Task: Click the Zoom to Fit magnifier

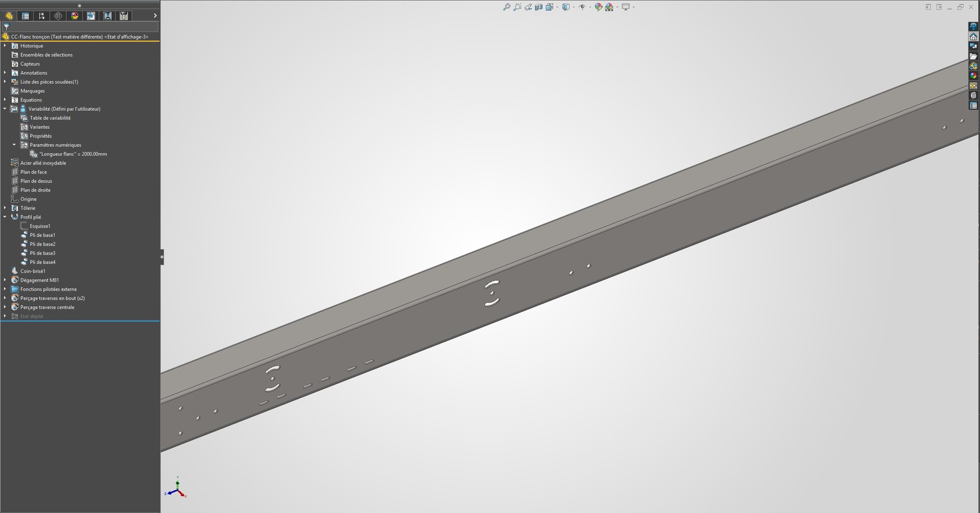Action: [507, 7]
